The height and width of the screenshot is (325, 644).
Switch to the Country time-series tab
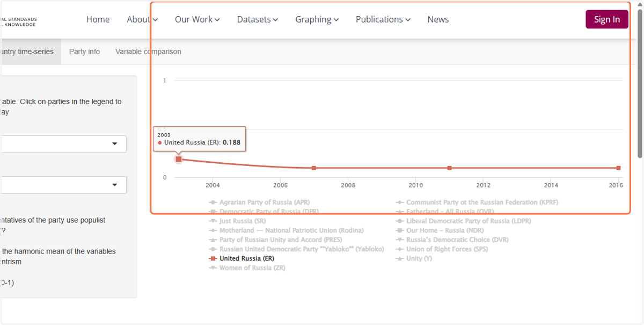(30, 52)
